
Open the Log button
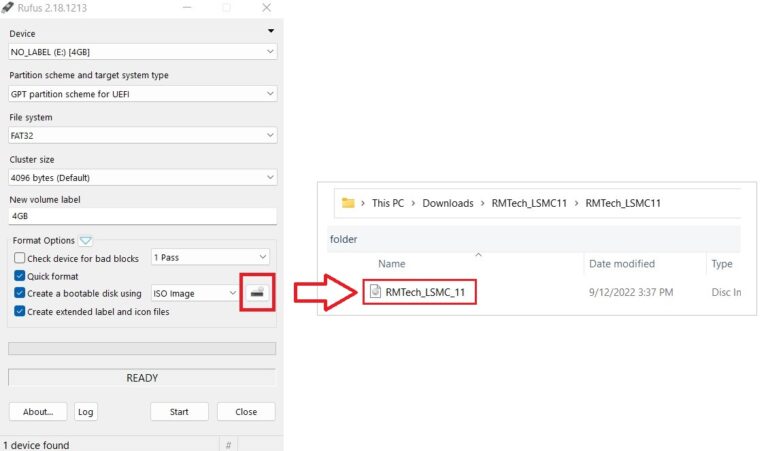point(86,412)
